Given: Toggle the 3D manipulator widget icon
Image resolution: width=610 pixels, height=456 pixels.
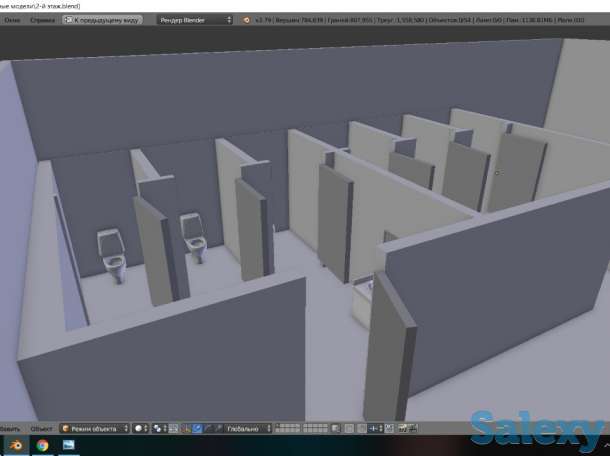Looking at the screenshot, I should [186, 429].
